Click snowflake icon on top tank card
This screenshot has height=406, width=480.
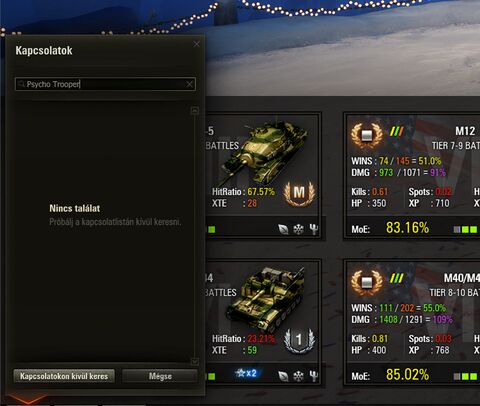[298, 229]
